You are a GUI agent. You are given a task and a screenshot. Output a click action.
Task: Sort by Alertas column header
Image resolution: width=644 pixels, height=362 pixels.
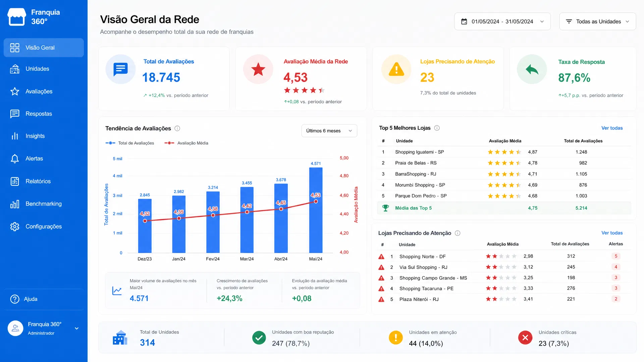pos(616,244)
